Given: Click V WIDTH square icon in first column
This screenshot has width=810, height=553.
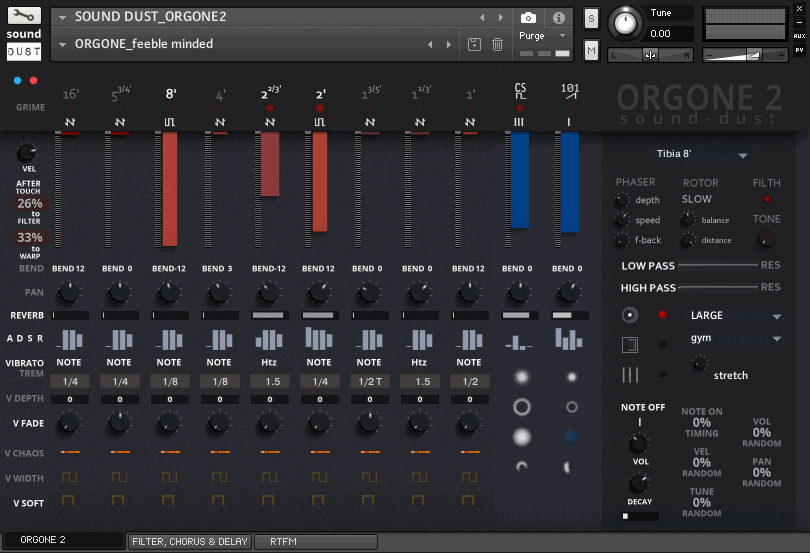Looking at the screenshot, I should tap(70, 477).
